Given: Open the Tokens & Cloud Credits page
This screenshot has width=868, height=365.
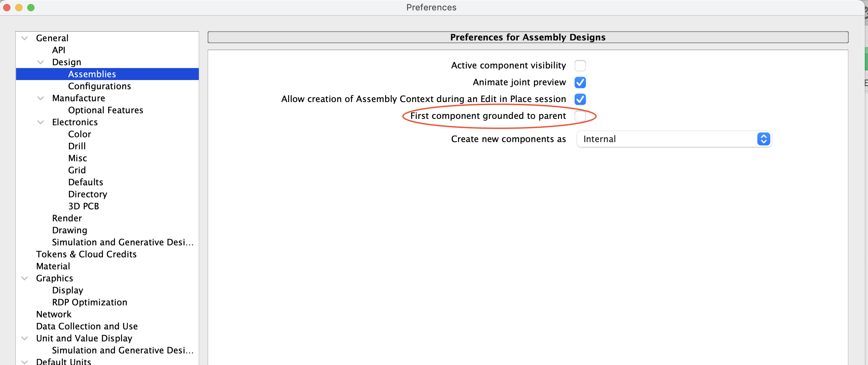Looking at the screenshot, I should (86, 254).
